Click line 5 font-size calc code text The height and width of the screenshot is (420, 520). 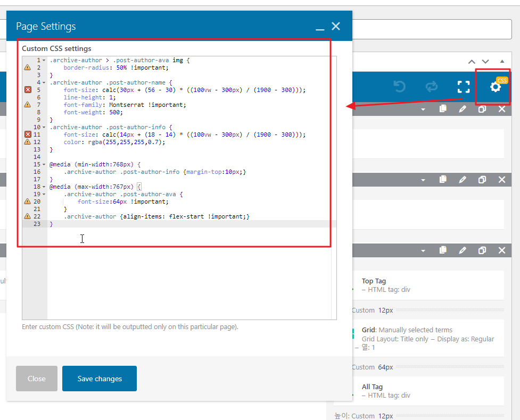click(x=184, y=90)
